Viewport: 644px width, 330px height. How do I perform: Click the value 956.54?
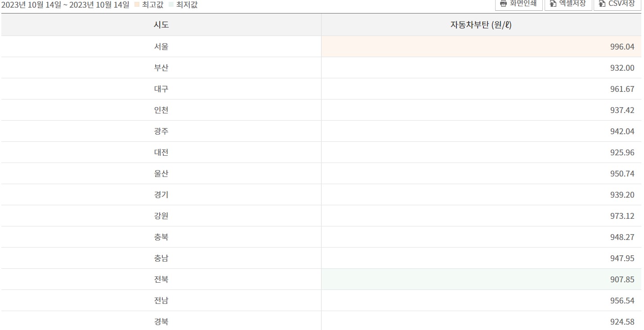tap(622, 300)
